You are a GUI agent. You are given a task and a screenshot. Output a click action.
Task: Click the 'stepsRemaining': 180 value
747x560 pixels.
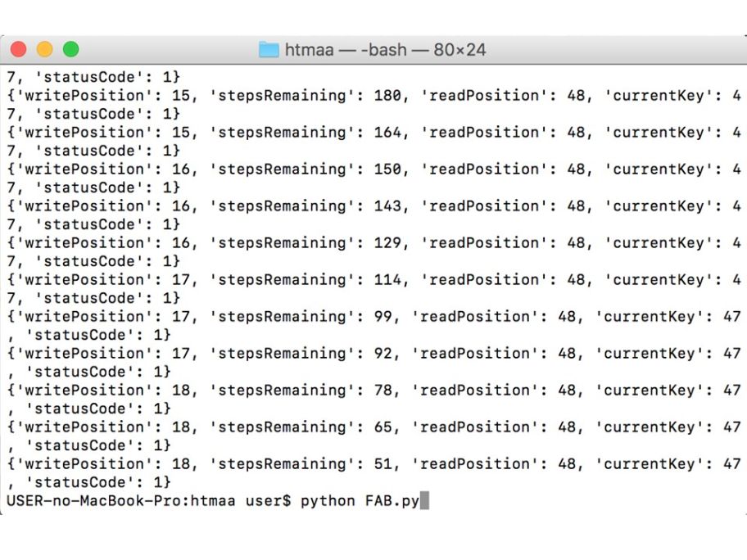click(387, 96)
